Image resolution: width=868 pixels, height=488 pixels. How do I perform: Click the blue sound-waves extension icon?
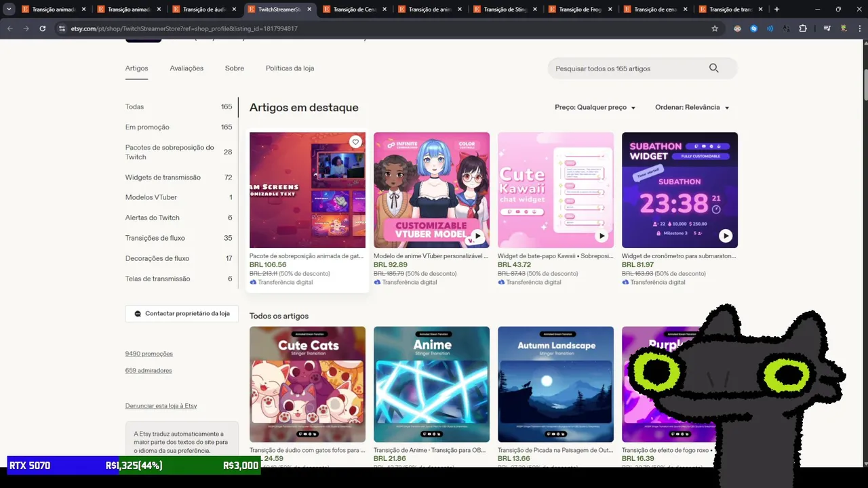770,28
